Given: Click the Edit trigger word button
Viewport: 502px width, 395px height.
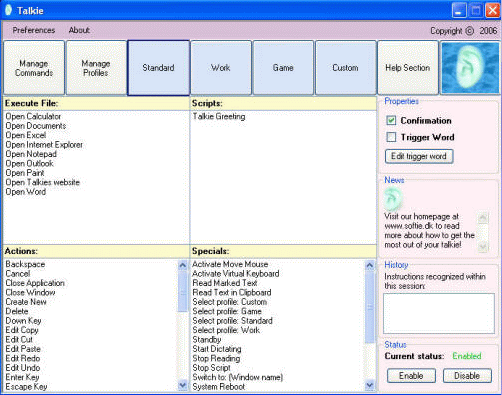Looking at the screenshot, I should tap(419, 156).
